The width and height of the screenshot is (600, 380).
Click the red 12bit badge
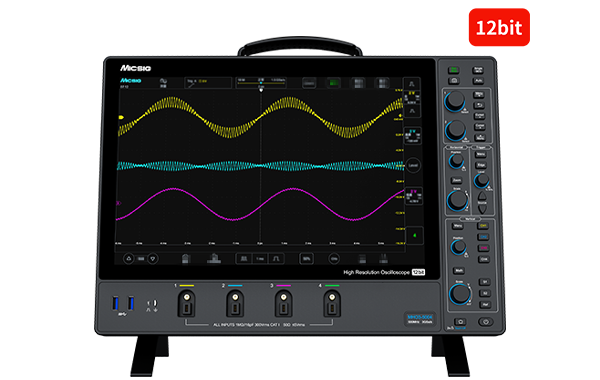click(499, 27)
